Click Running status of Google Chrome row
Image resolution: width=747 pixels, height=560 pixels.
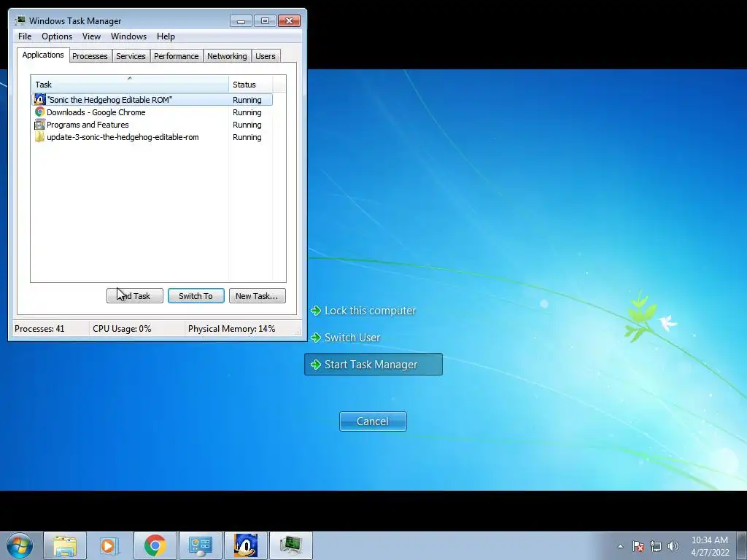247,112
